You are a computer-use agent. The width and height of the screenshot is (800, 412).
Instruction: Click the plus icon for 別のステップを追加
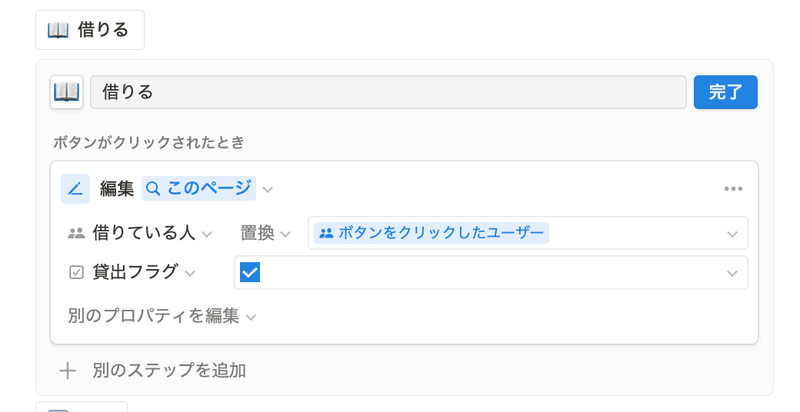click(67, 371)
